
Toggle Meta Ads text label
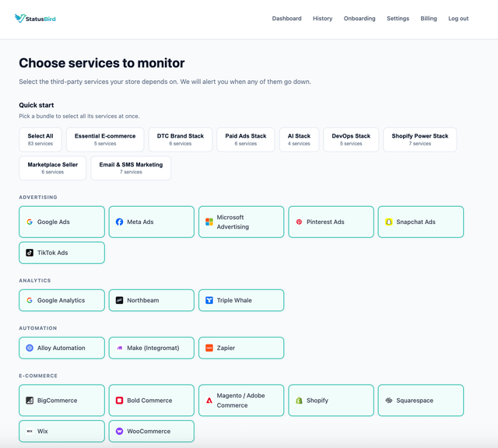(140, 222)
